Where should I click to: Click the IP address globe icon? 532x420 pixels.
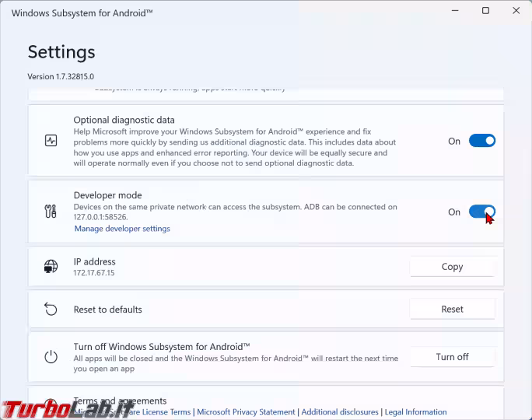(x=51, y=266)
